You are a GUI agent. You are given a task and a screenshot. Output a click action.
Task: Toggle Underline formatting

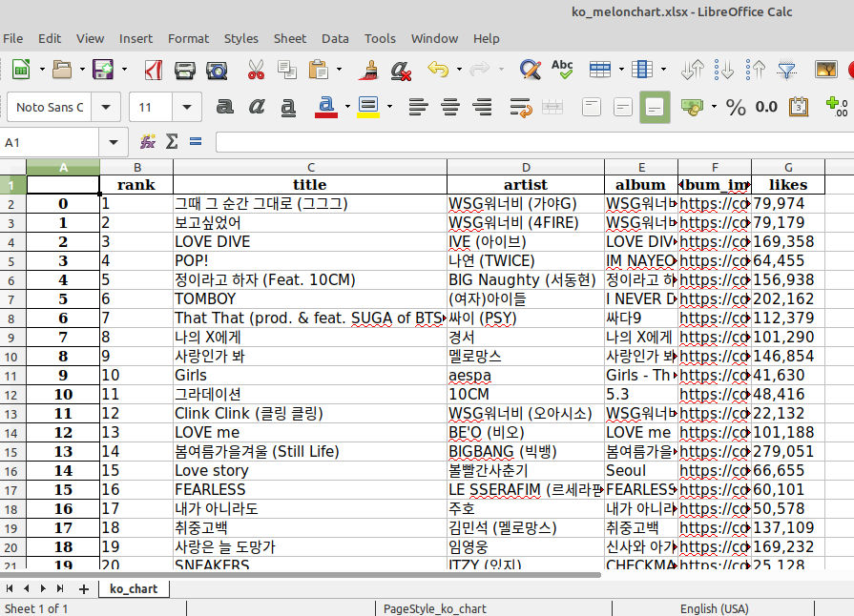(x=288, y=107)
